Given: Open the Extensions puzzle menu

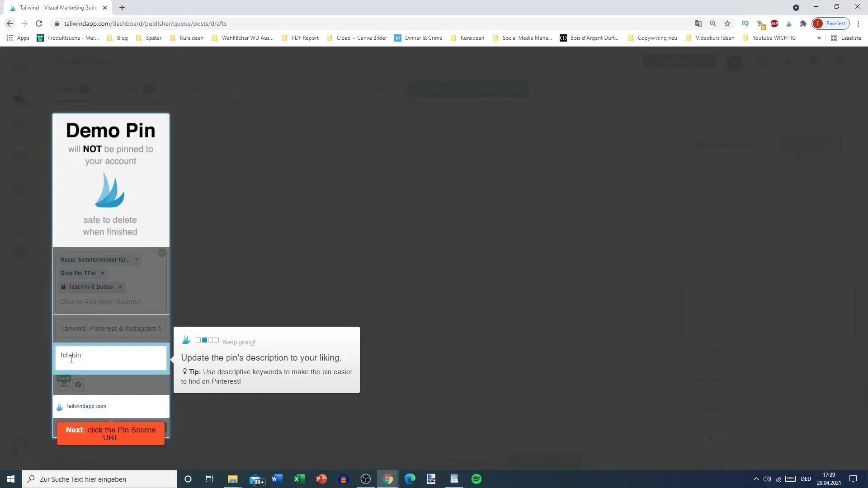Looking at the screenshot, I should click(803, 23).
